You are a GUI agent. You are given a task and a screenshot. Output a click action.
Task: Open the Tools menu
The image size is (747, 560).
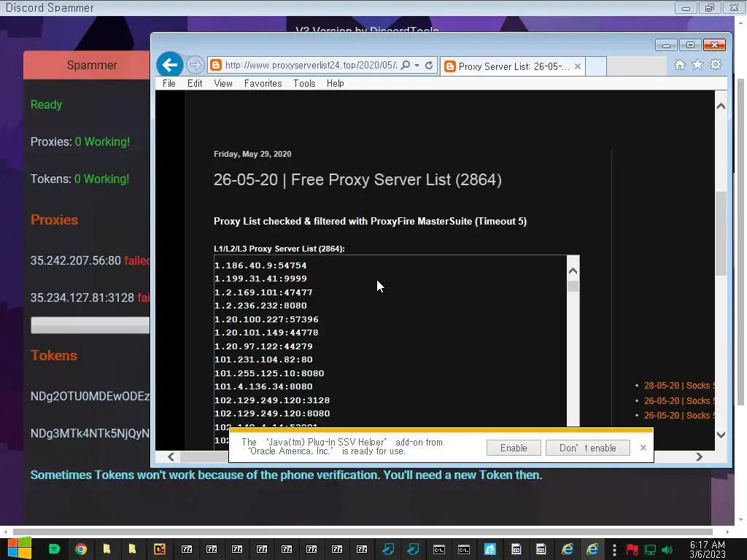pyautogui.click(x=304, y=83)
